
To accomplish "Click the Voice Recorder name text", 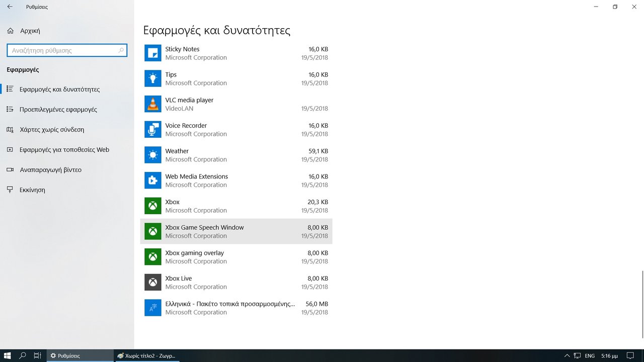I will 186,125.
